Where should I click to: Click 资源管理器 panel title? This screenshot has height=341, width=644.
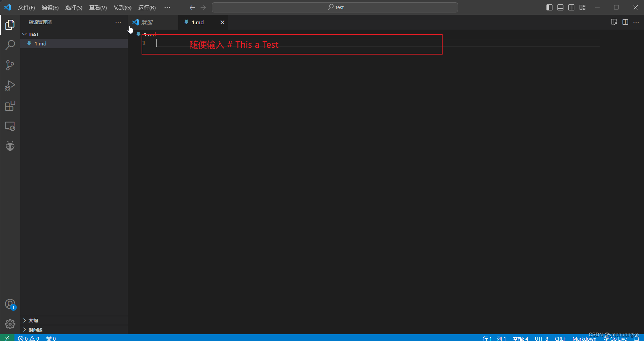pyautogui.click(x=40, y=22)
